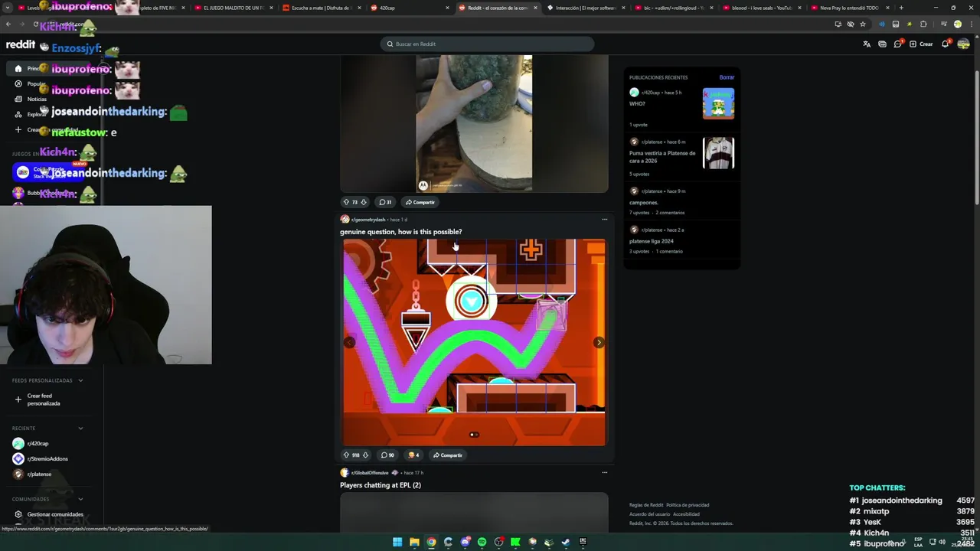This screenshot has height=551, width=980.
Task: Open the 31 comments on video post
Action: click(x=386, y=202)
